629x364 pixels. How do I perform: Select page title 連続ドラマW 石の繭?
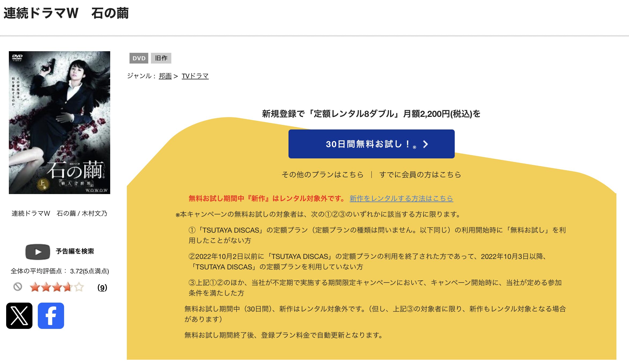(x=66, y=13)
